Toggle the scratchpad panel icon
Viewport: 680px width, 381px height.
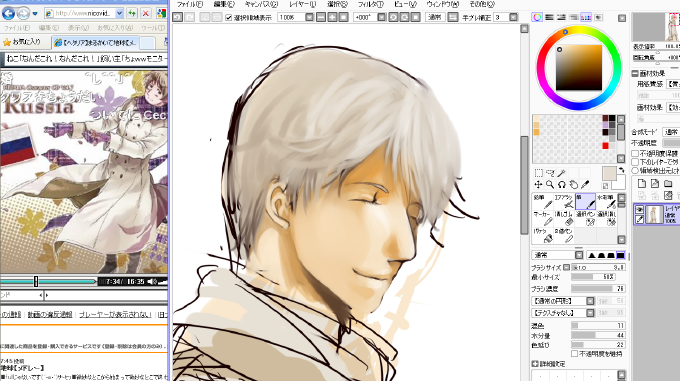click(598, 17)
